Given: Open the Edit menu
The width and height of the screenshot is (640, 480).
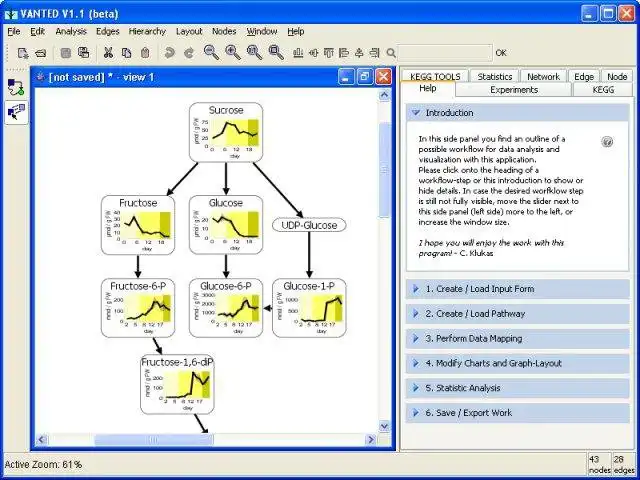Looking at the screenshot, I should pyautogui.click(x=38, y=31).
